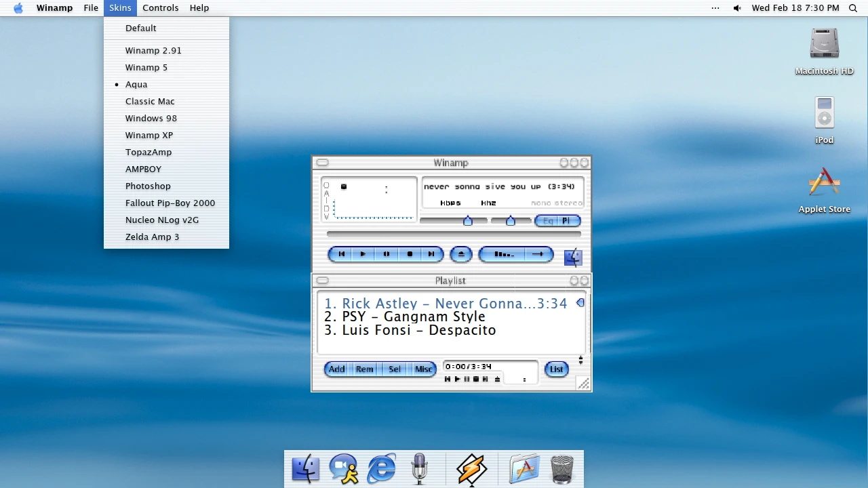Open the Help menu
868x488 pixels.
tap(199, 8)
